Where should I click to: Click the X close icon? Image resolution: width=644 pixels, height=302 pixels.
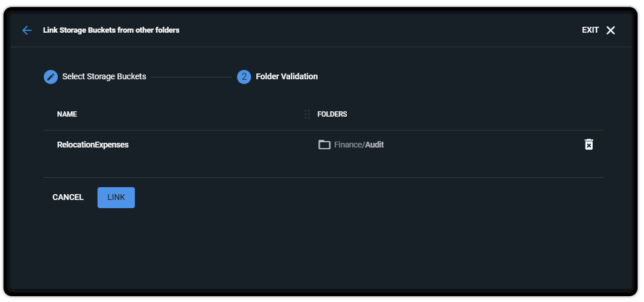611,30
